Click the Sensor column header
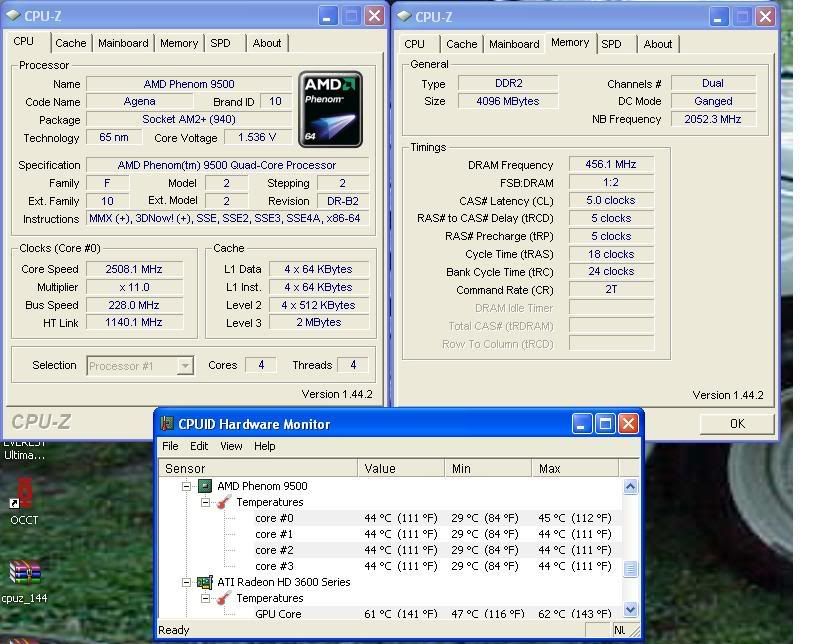 258,468
